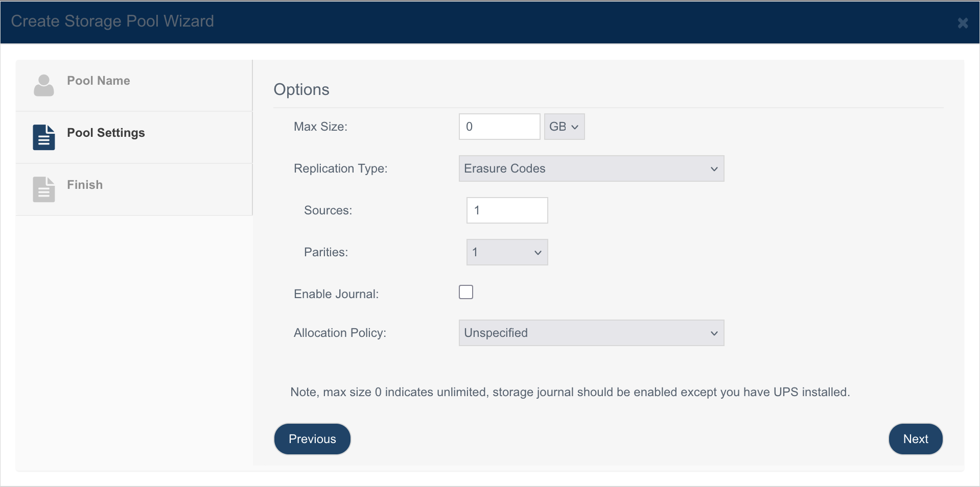
Task: Click the gray Finish step document icon
Action: 44,189
